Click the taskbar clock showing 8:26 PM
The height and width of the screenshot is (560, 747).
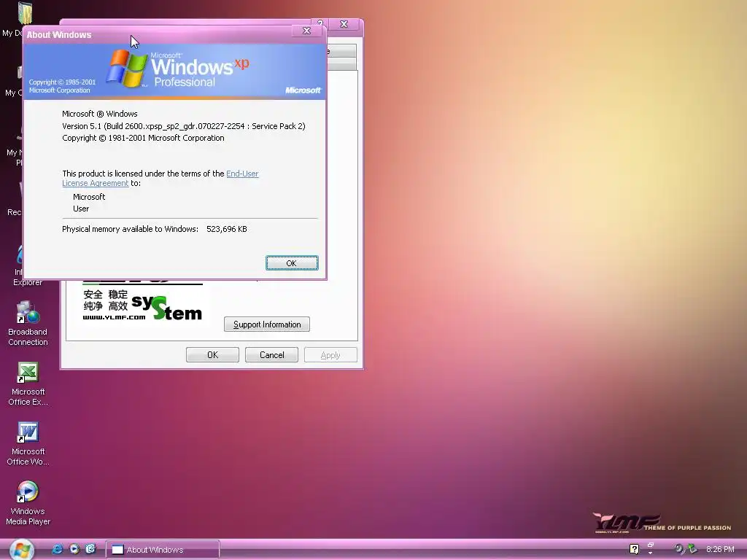[720, 550]
